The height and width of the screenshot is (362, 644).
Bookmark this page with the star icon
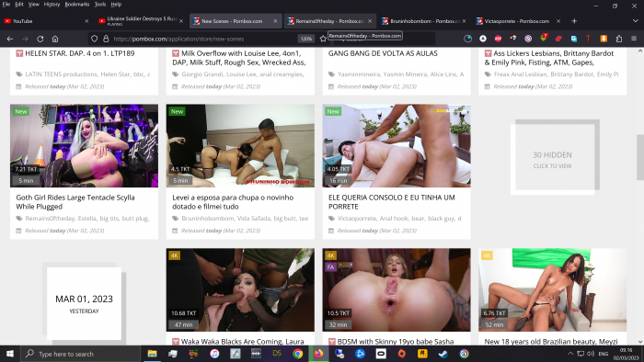[323, 39]
